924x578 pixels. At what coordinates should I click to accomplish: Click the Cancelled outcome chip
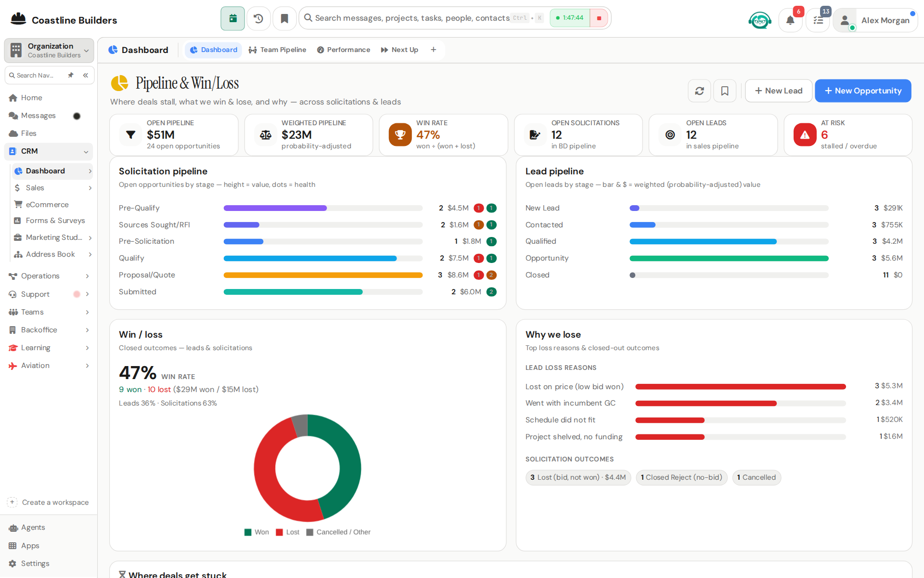coord(757,477)
